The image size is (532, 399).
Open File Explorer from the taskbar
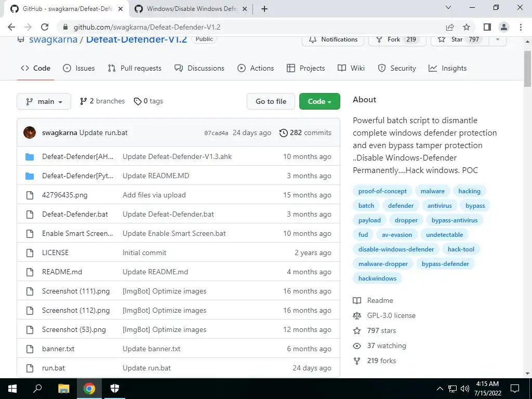click(x=63, y=389)
